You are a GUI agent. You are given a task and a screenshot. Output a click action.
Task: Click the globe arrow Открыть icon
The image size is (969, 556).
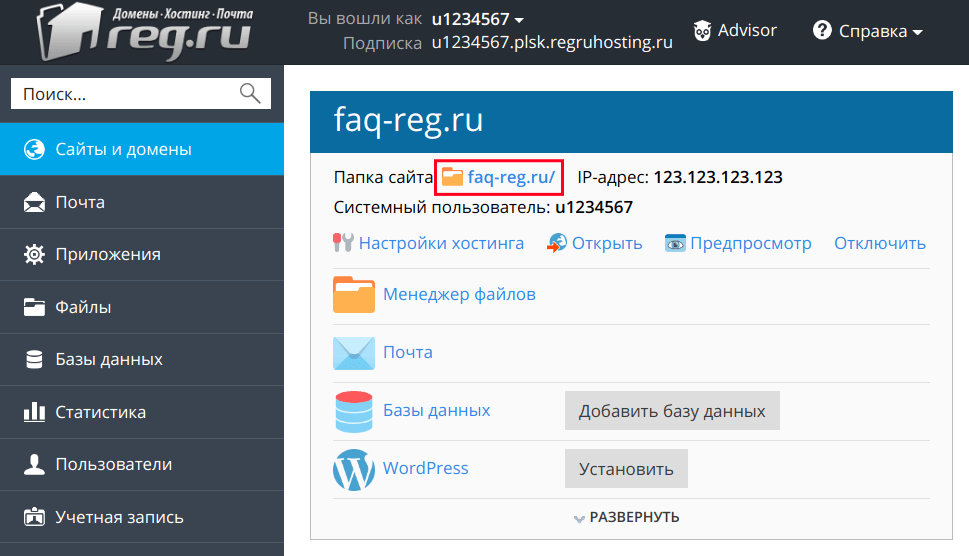(557, 243)
